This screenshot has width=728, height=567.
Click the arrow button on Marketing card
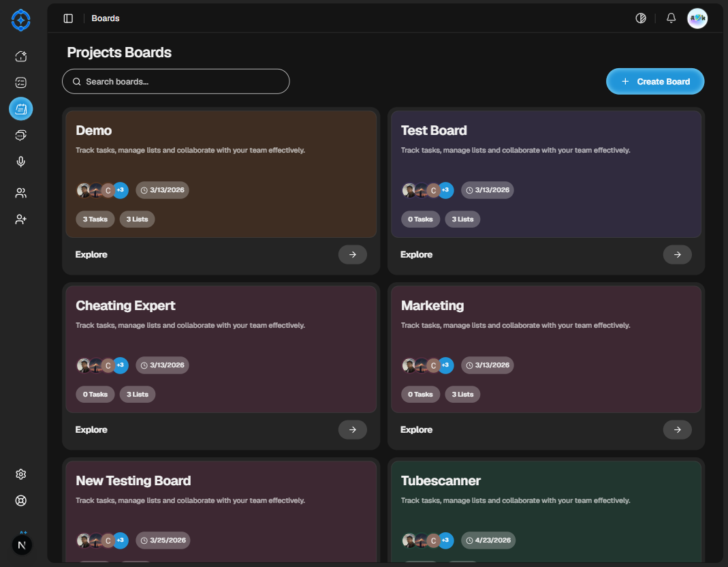(x=678, y=430)
